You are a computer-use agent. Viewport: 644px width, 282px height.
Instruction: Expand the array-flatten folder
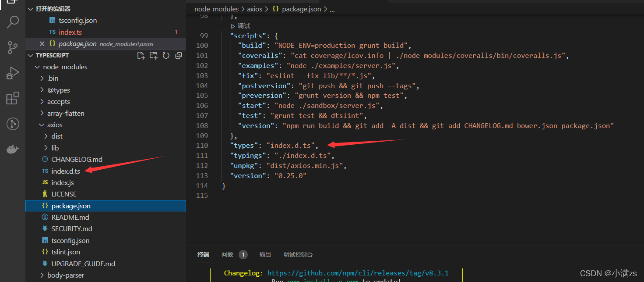42,113
